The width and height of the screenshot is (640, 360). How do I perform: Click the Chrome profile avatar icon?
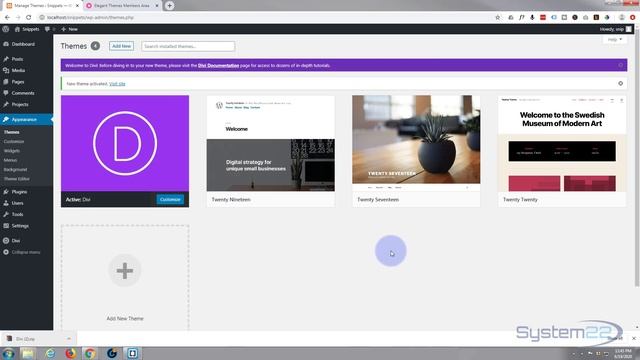622,18
